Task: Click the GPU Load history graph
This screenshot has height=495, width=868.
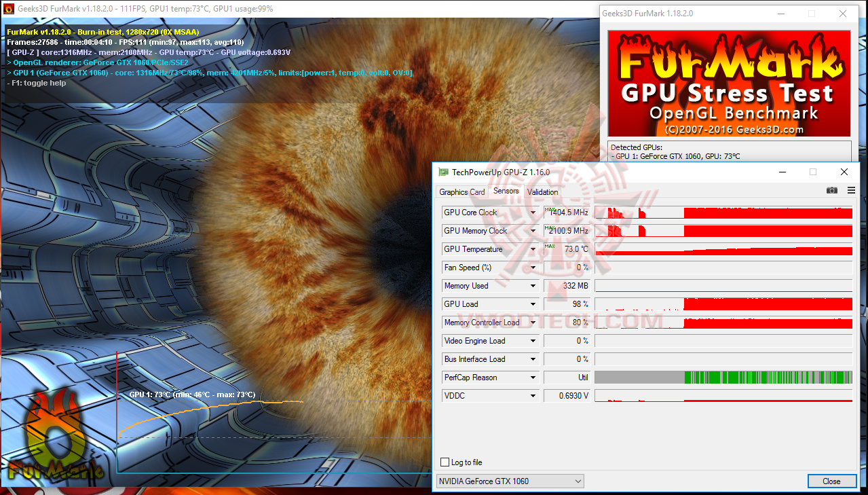Action: (723, 304)
